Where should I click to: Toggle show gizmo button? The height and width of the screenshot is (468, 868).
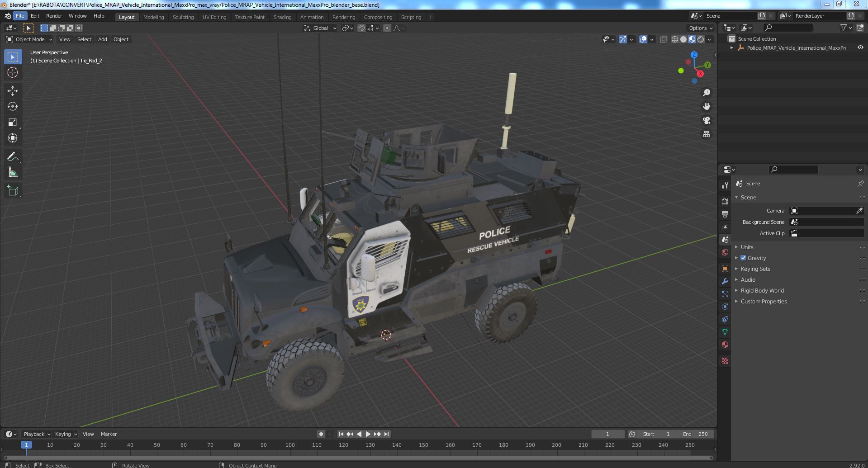click(623, 39)
